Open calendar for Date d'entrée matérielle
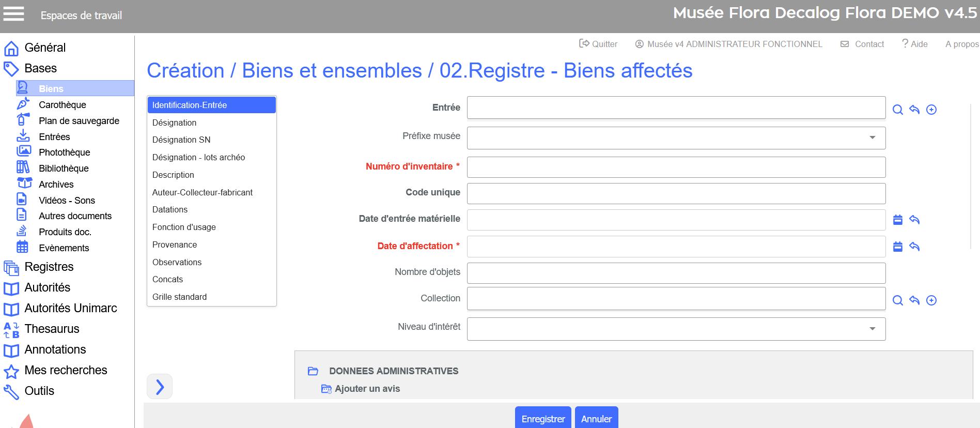The width and height of the screenshot is (980, 428). (x=898, y=220)
